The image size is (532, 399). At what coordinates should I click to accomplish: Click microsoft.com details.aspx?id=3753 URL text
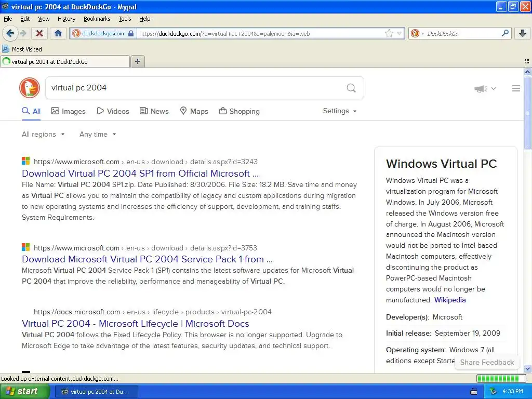click(145, 248)
